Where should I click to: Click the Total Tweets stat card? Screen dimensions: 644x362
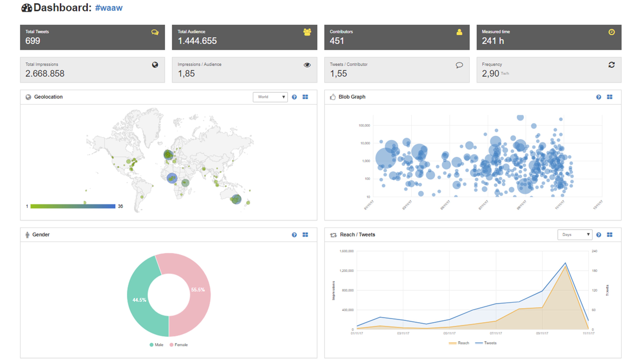click(93, 37)
